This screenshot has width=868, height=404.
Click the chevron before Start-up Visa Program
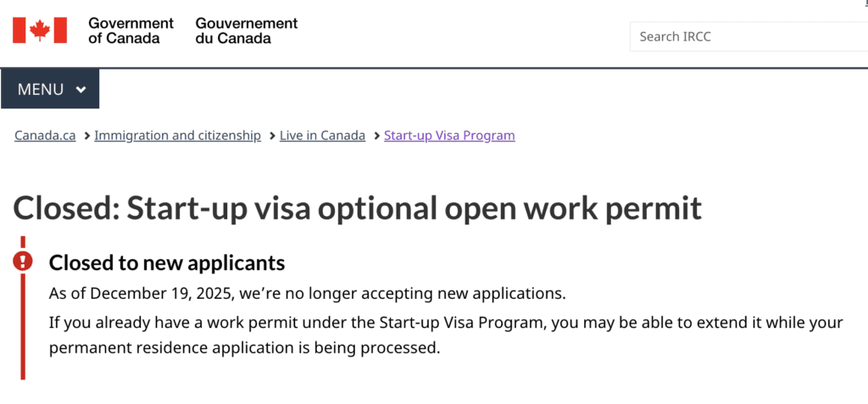376,136
